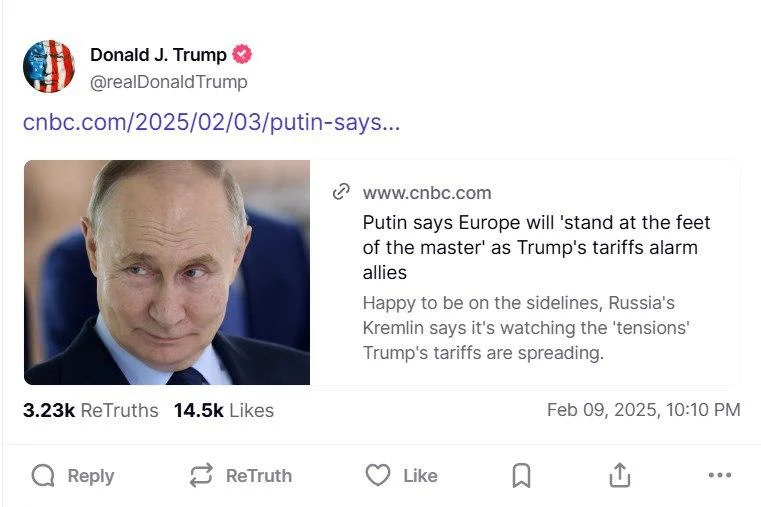Click the ReTruth text label
The height and width of the screenshot is (507, 761).
pos(259,476)
